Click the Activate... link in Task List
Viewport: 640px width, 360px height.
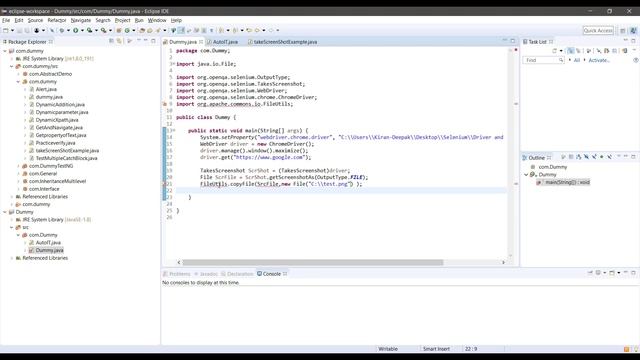598,60
